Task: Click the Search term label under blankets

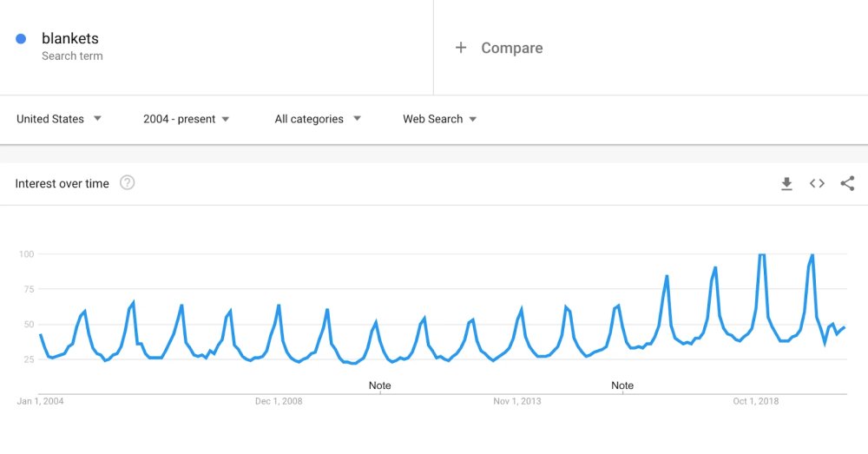Action: (x=72, y=56)
